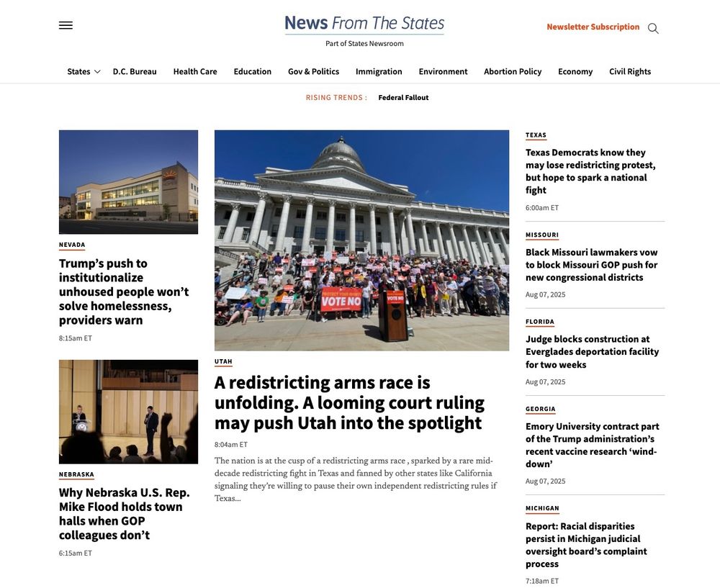Select Economy in the navigation bar
This screenshot has height=588, width=720.
coord(575,71)
